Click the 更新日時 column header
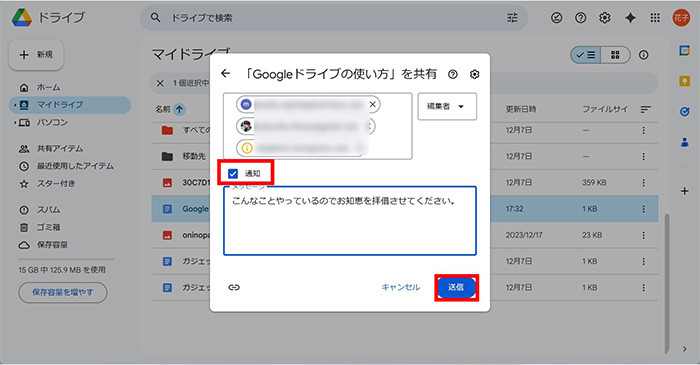700x365 pixels. coord(521,109)
